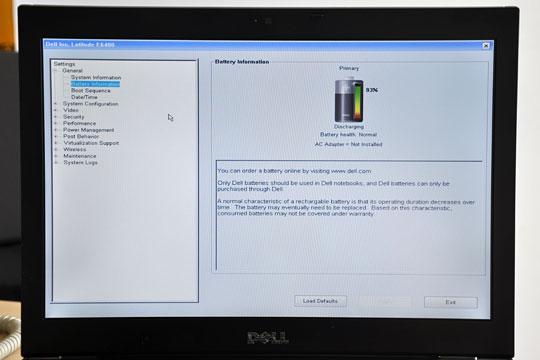Open Boot Sequence settings
540x360 pixels.
point(91,91)
